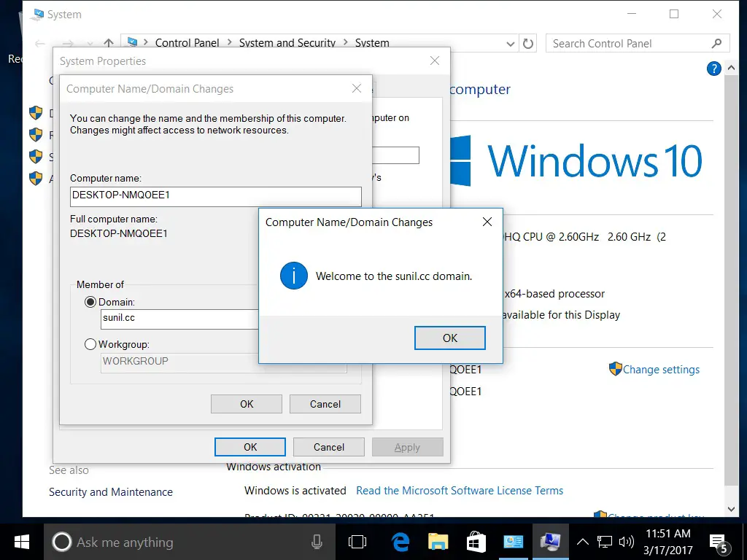The height and width of the screenshot is (560, 747).
Task: Open Change settings link with shield
Action: (660, 370)
